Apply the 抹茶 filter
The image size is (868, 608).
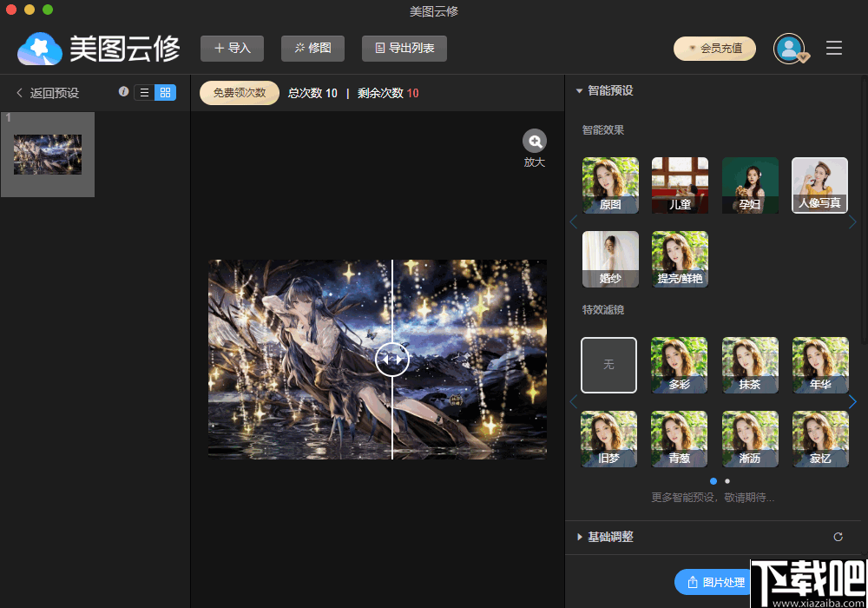[x=750, y=365]
